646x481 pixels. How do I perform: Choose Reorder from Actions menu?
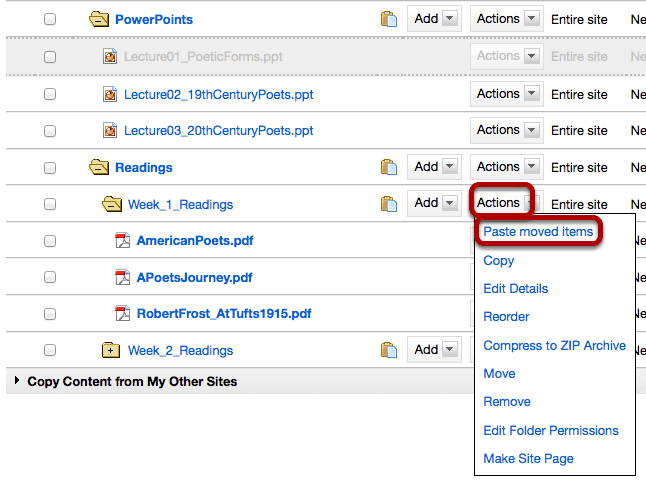pyautogui.click(x=506, y=317)
